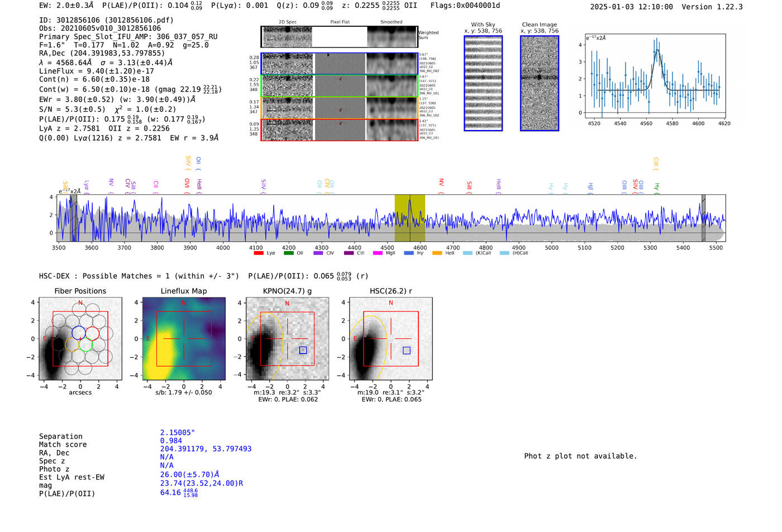The image size is (782, 532).
Task: Click the Match score value 0.984
Action: pyautogui.click(x=171, y=441)
